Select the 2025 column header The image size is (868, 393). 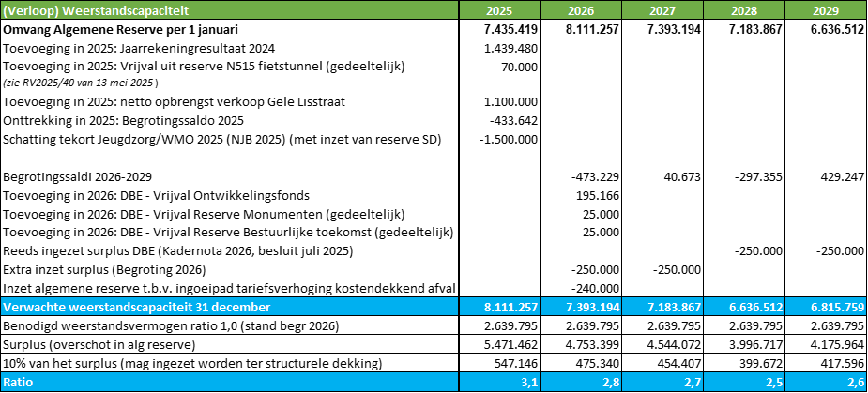[x=499, y=9]
